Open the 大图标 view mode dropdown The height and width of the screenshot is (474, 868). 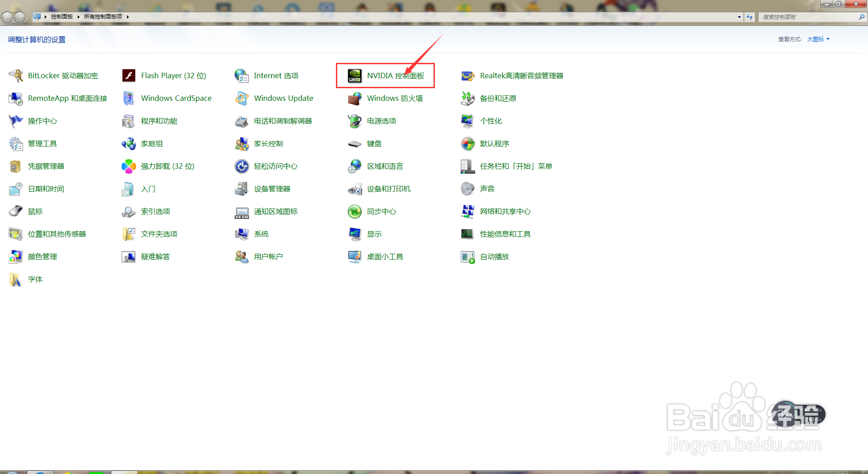tap(818, 39)
